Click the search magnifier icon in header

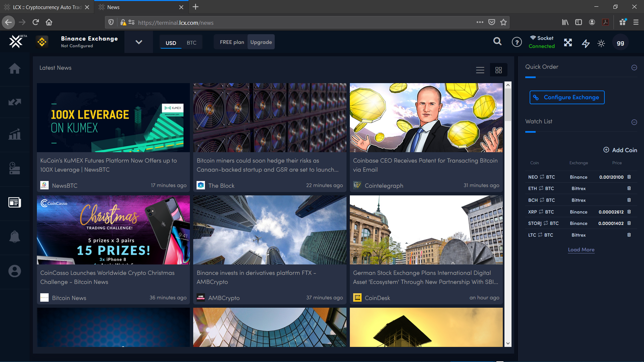[x=497, y=42]
